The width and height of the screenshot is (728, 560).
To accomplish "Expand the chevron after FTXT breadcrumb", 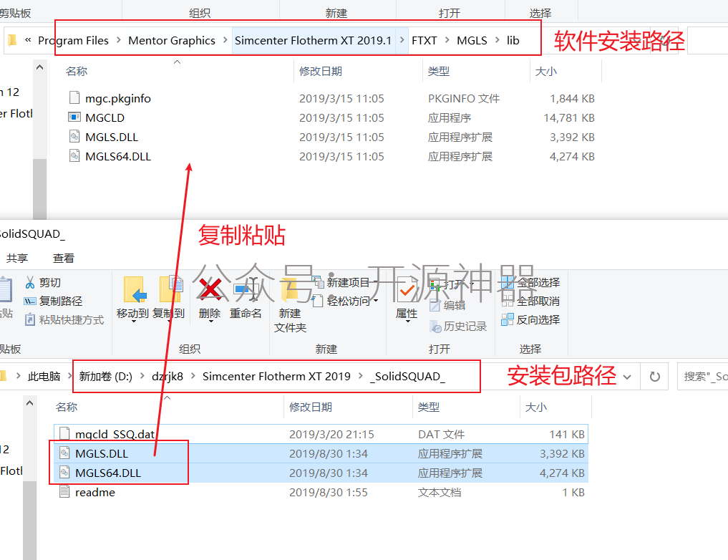I will click(447, 40).
